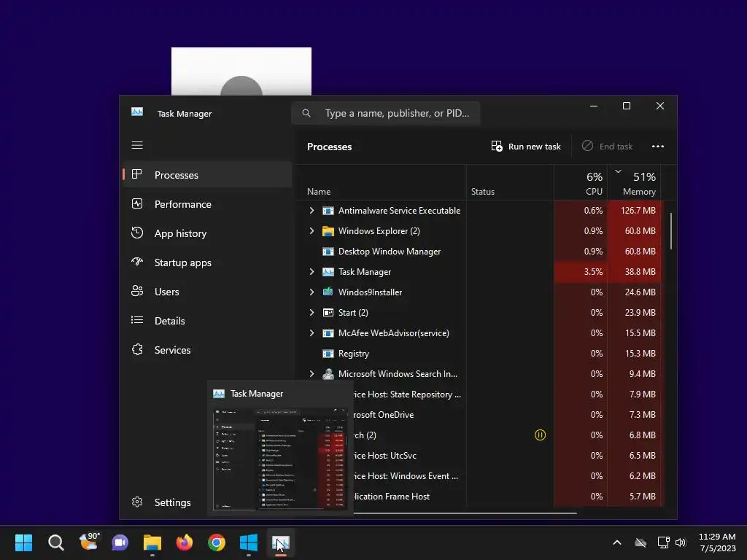Click Run new task button

(526, 147)
